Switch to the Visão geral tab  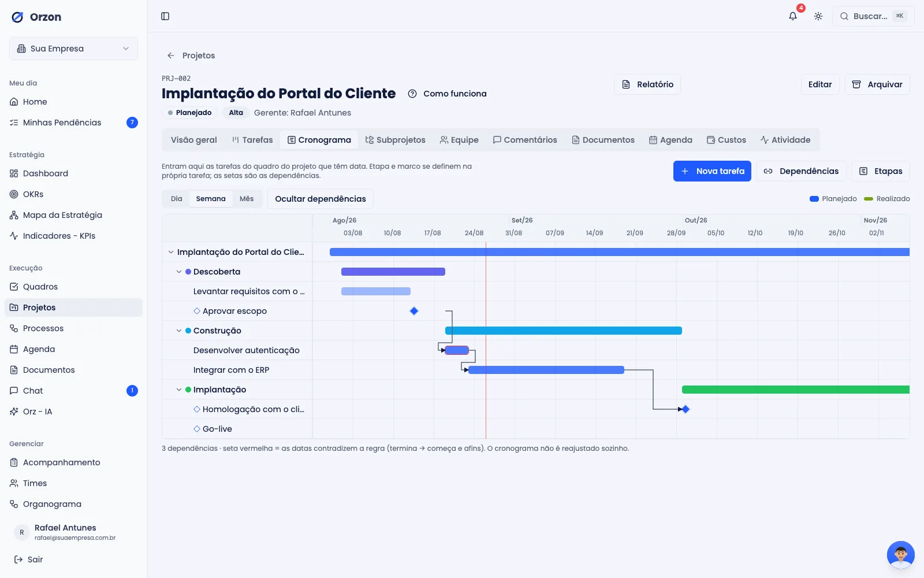coord(193,140)
